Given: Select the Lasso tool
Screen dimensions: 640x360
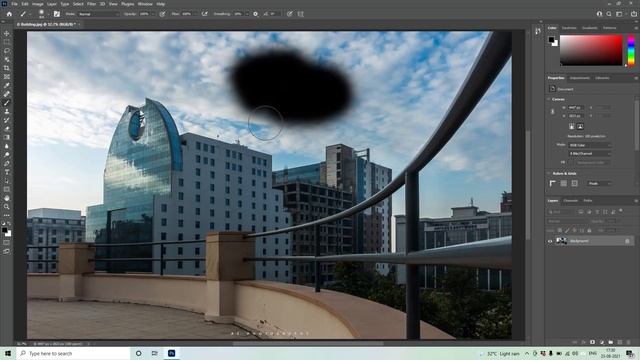Looking at the screenshot, I should (7, 51).
